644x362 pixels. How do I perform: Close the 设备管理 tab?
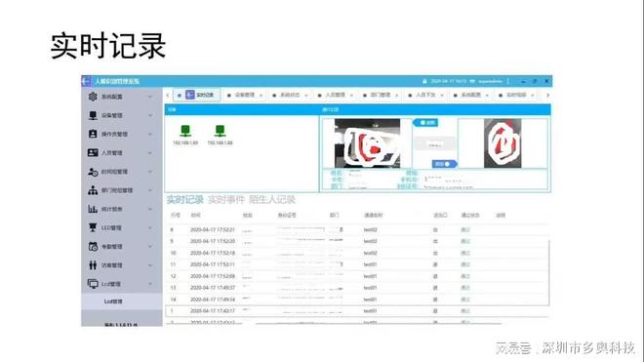(x=261, y=96)
